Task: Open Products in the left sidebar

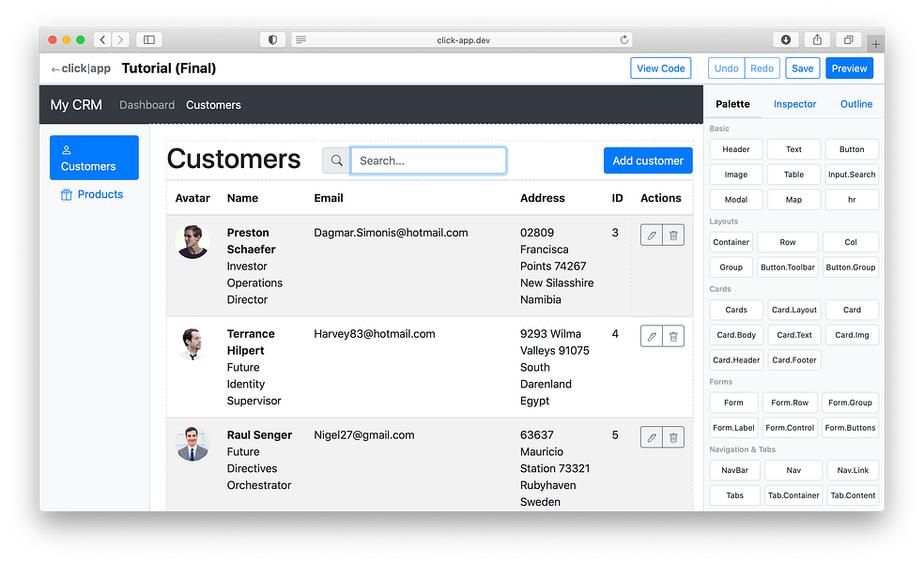Action: click(92, 194)
